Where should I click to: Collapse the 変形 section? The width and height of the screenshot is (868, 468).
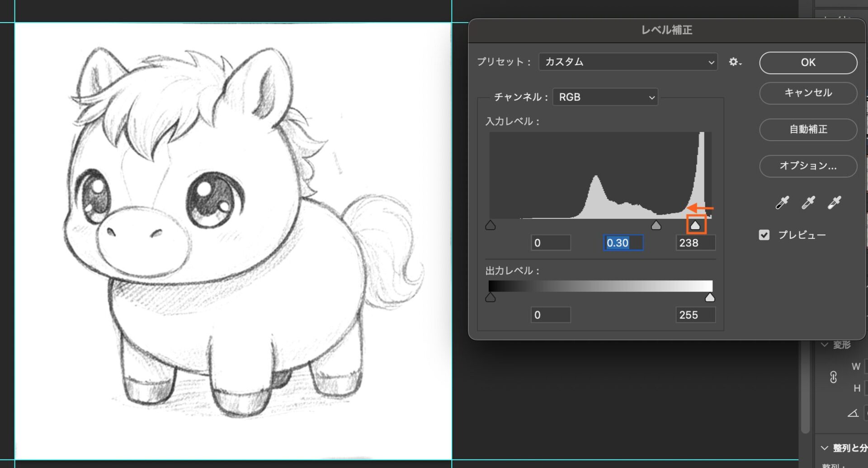(825, 345)
